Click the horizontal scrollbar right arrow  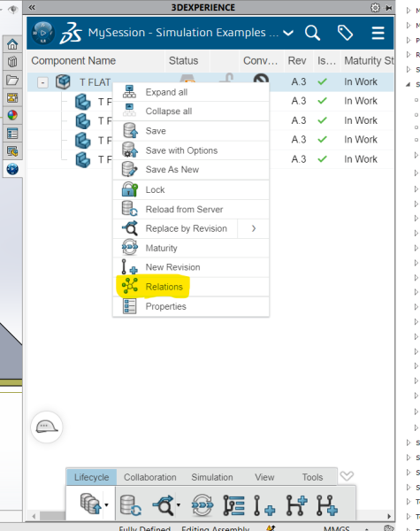coord(389,517)
